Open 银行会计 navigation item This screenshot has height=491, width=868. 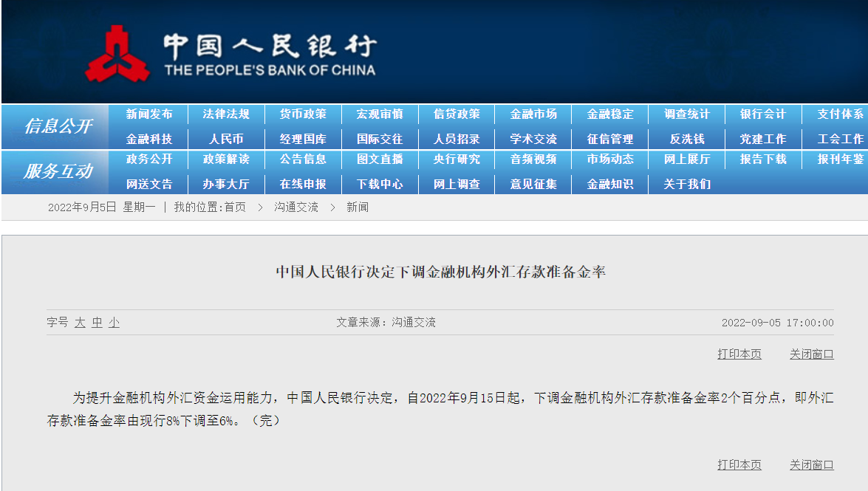click(x=763, y=114)
